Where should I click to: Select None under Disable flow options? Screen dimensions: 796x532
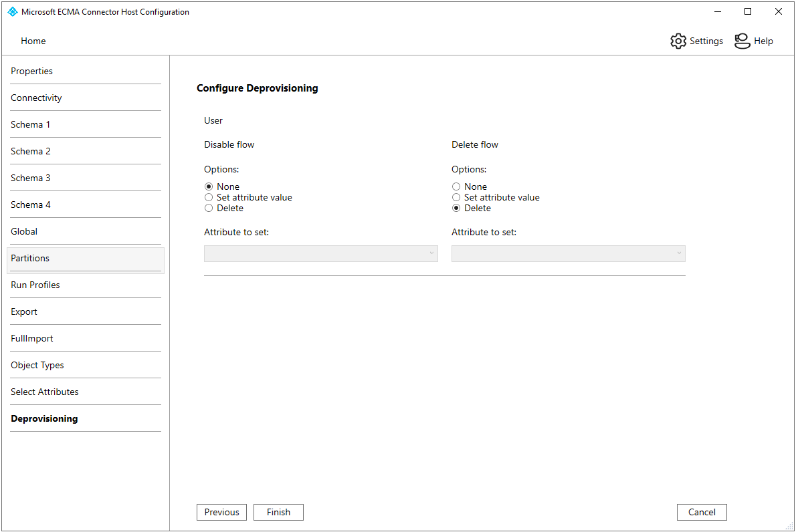click(209, 186)
